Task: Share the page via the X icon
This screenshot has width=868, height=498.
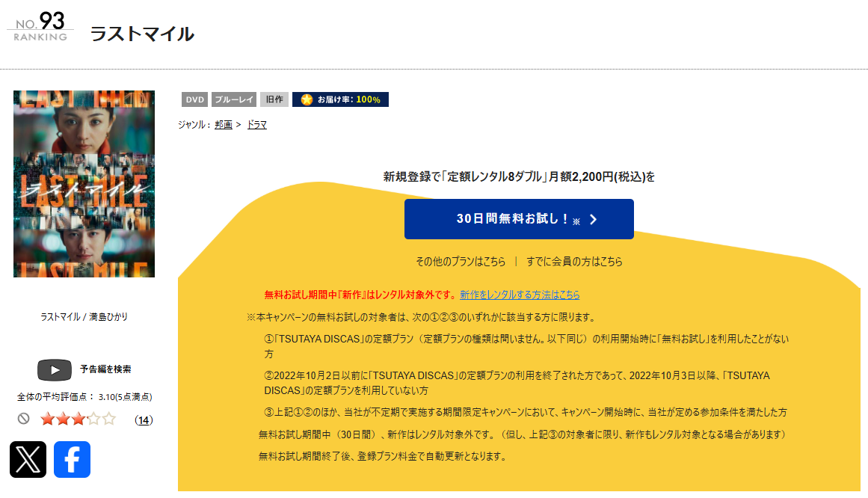Action: pyautogui.click(x=28, y=460)
